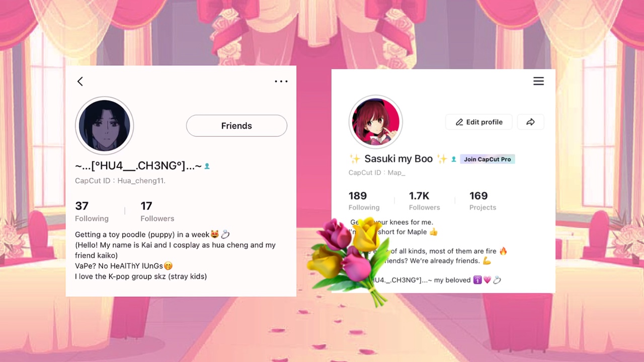Viewport: 644px width, 362px height.
Task: Open the three-dot more options menu
Action: point(281,81)
